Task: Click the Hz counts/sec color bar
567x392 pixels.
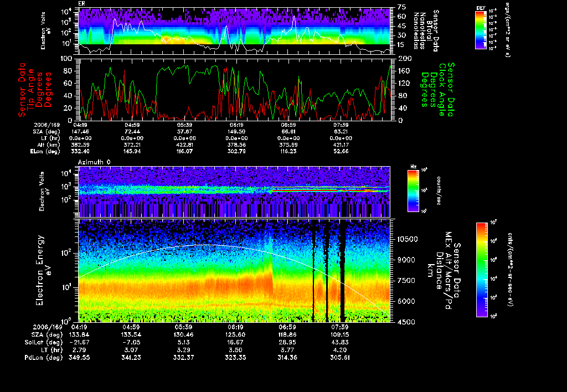Action: coord(413,191)
